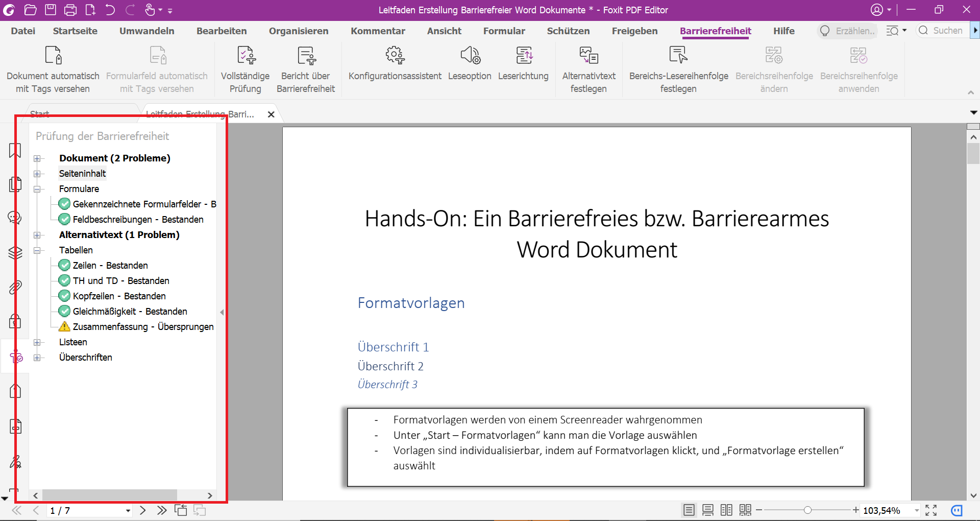Open the Kommentar menu
Image resolution: width=980 pixels, height=521 pixels.
pyautogui.click(x=378, y=31)
